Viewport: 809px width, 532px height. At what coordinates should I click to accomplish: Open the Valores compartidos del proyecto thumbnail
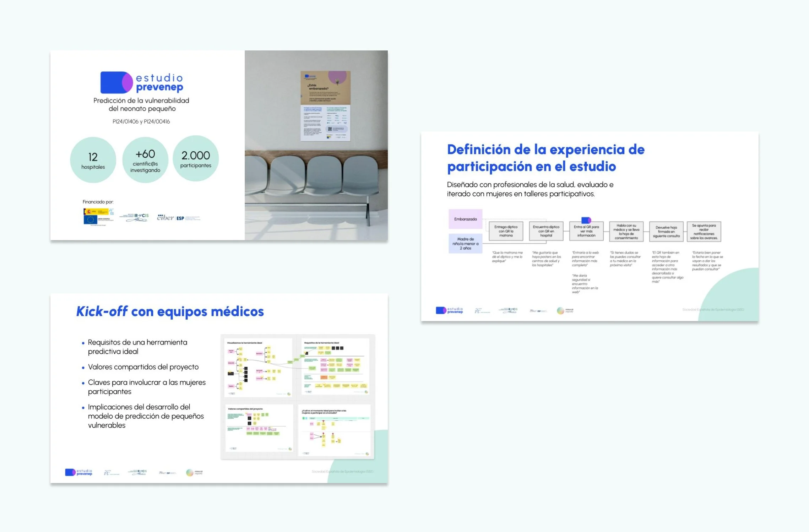pos(259,428)
